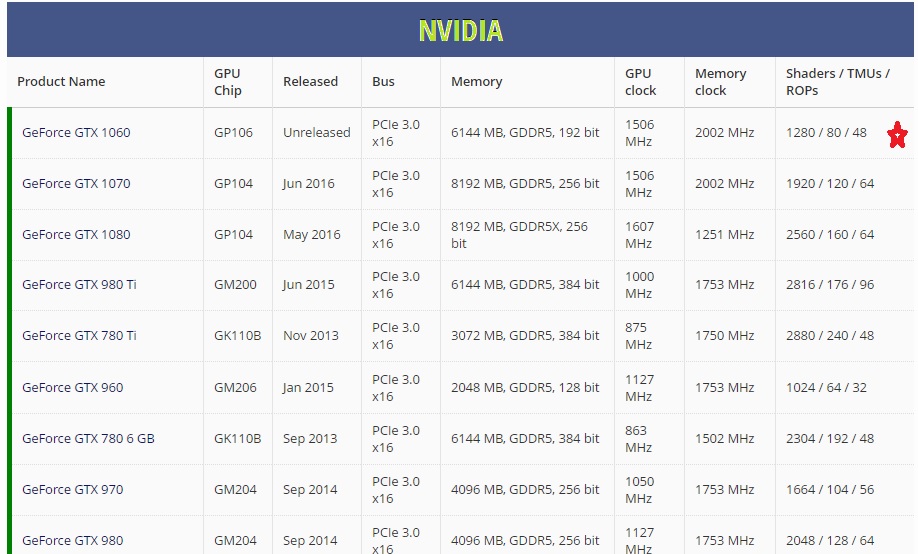Select the Sep 2013 release cell

point(310,439)
